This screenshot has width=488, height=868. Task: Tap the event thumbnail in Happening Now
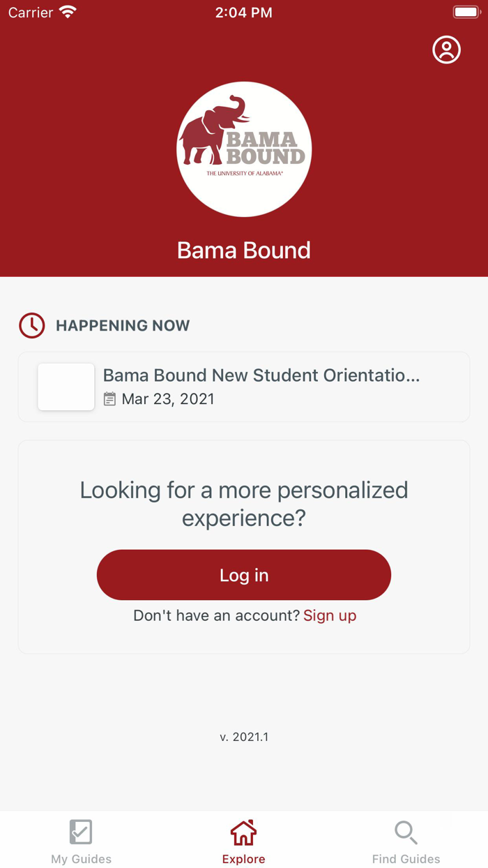point(66,386)
